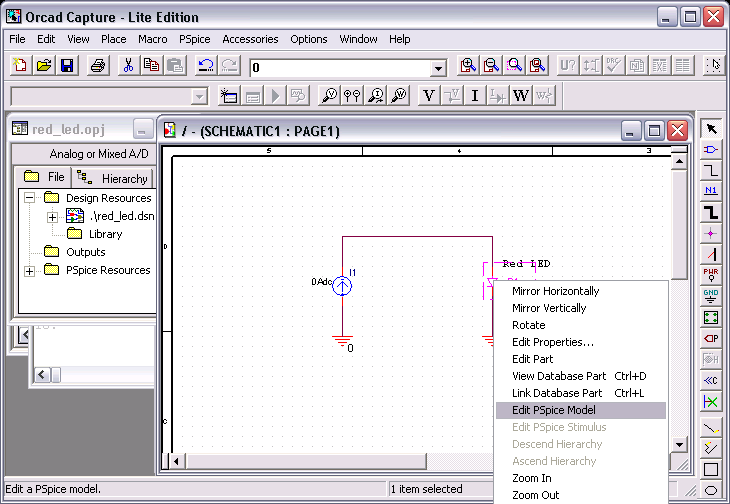Click the Zoom to area icon
The height and width of the screenshot is (504, 730).
click(514, 65)
